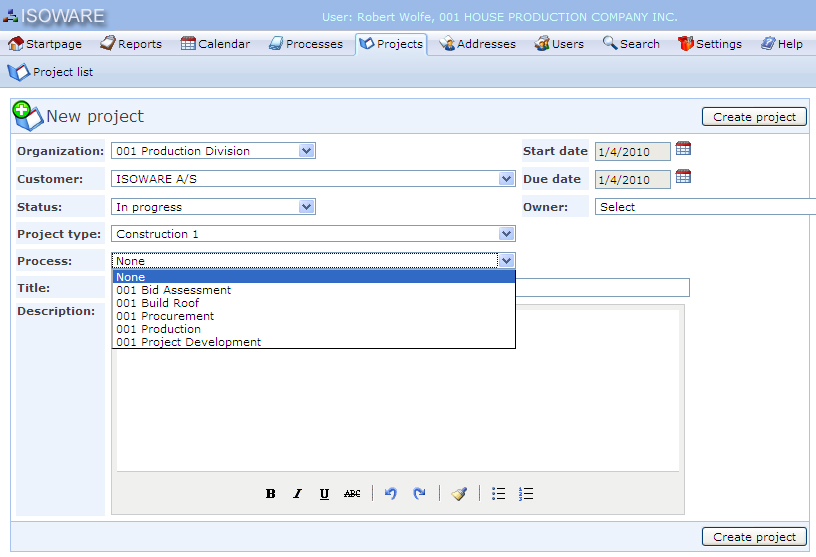The image size is (816, 557).
Task: Toggle underline formatting in description editor
Action: click(324, 493)
